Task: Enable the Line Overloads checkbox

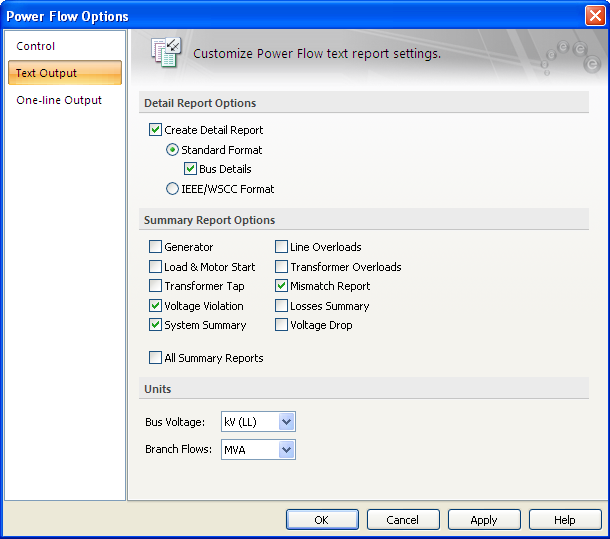Action: click(281, 247)
